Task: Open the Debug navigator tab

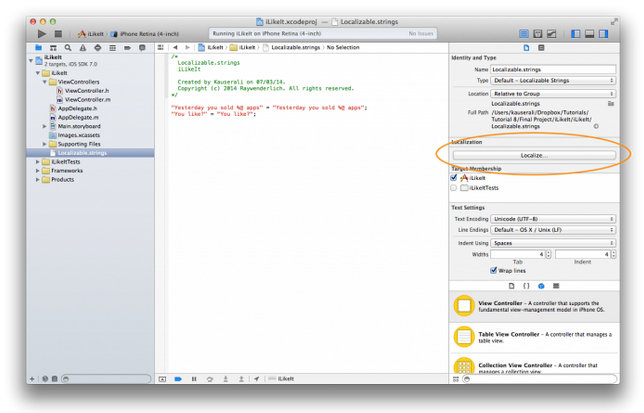Action: tap(112, 48)
